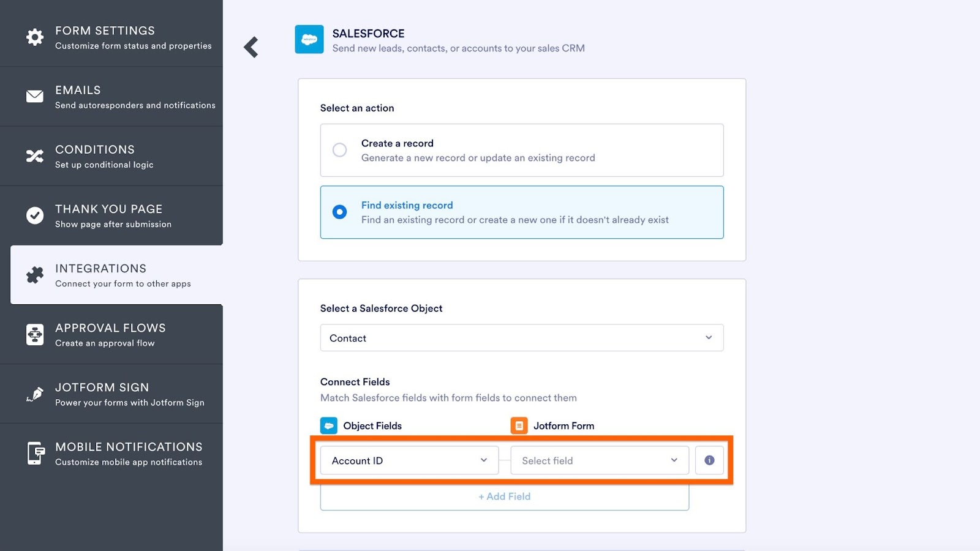Screen dimensions: 980x551
Task: Click the Salesforce logo in the header
Action: [309, 39]
